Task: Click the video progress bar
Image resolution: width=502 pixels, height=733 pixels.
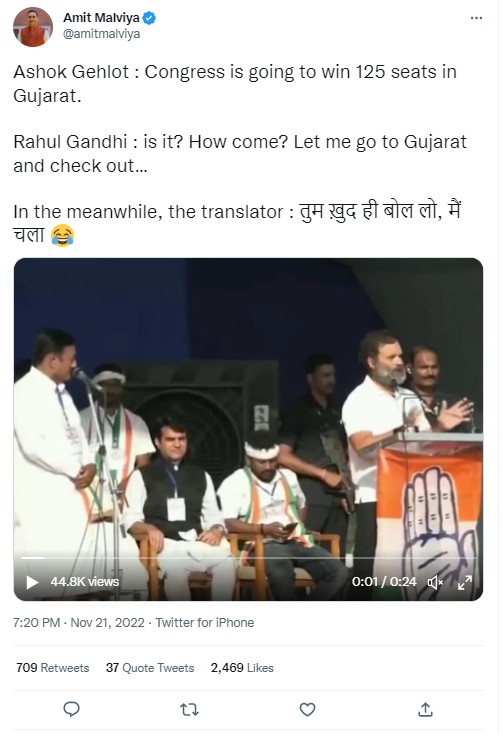Action: pyautogui.click(x=248, y=558)
